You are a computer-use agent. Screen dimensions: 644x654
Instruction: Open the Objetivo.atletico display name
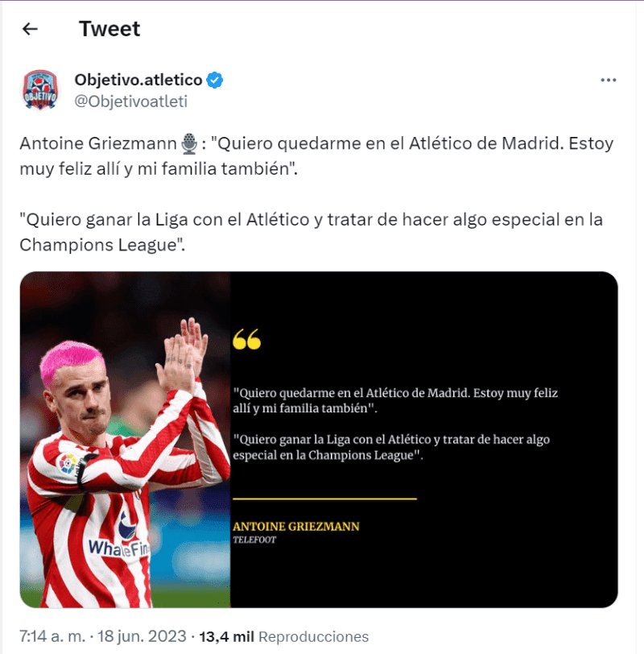coord(138,80)
